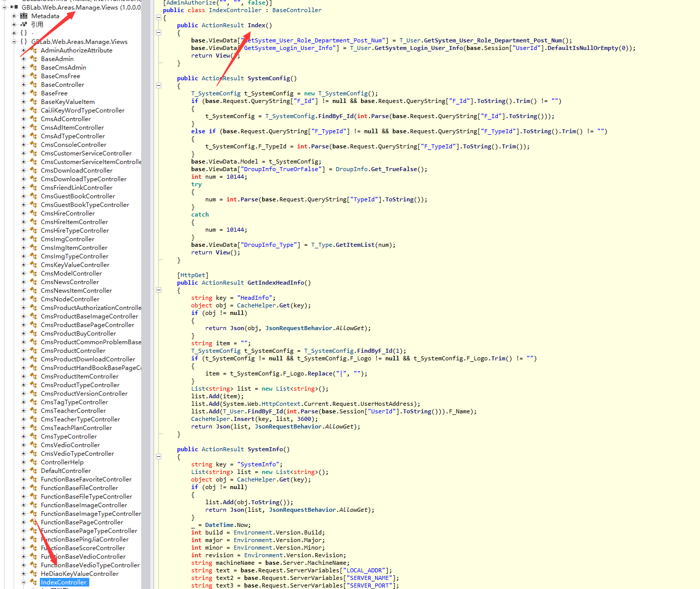Expand the Metadata tree node
The width and height of the screenshot is (700, 589).
click(14, 16)
